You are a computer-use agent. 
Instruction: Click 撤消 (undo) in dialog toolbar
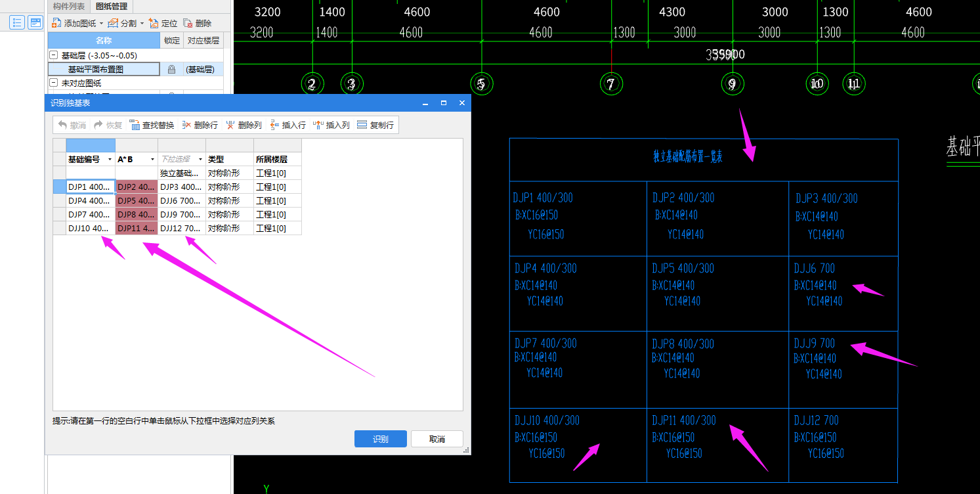coord(72,125)
